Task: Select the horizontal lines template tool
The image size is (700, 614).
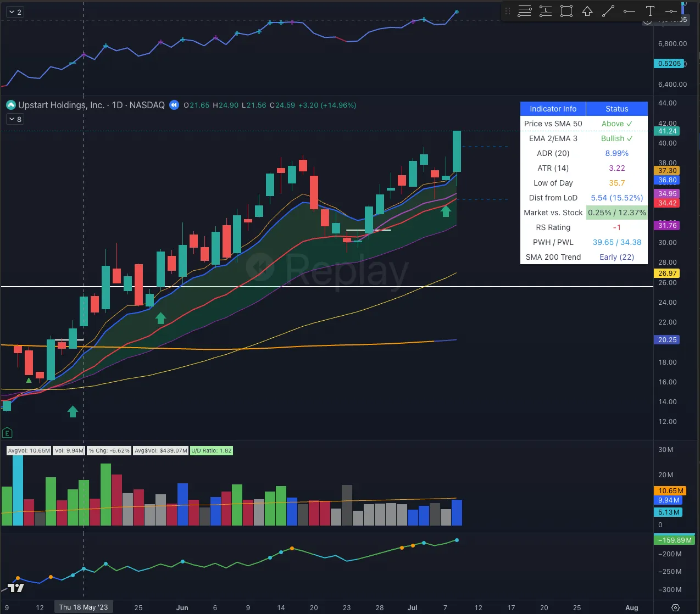Action: (x=525, y=11)
